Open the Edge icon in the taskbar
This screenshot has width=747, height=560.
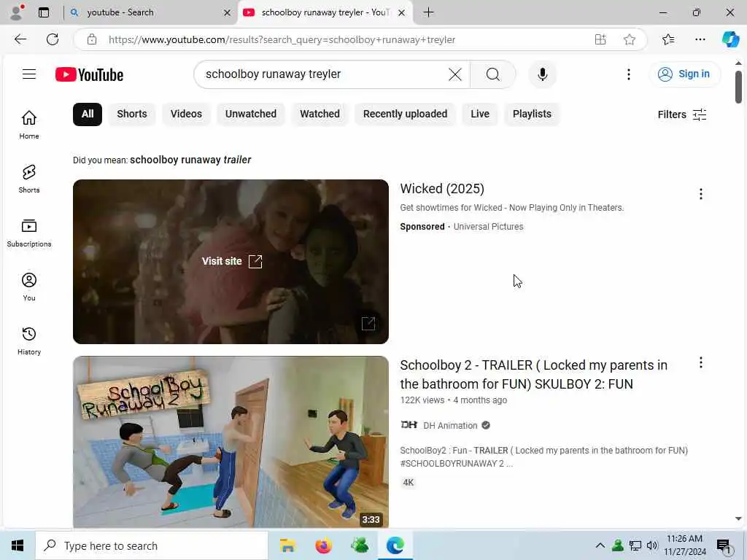coord(395,545)
